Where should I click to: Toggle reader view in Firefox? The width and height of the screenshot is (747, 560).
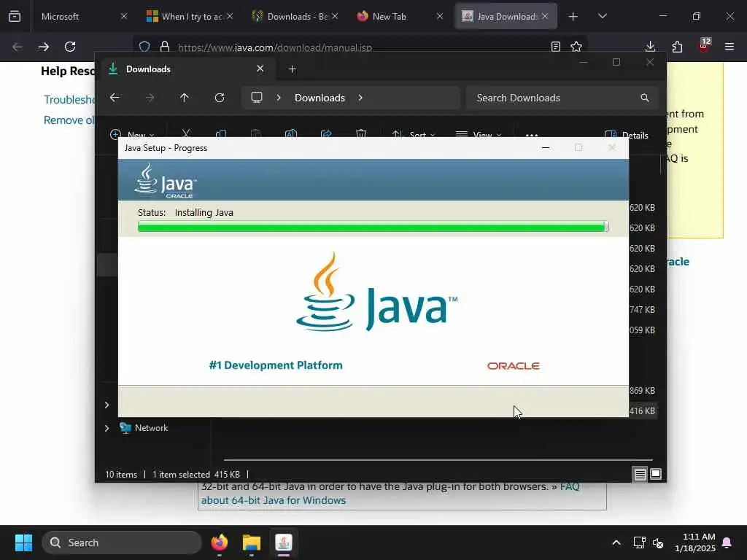coord(555,47)
